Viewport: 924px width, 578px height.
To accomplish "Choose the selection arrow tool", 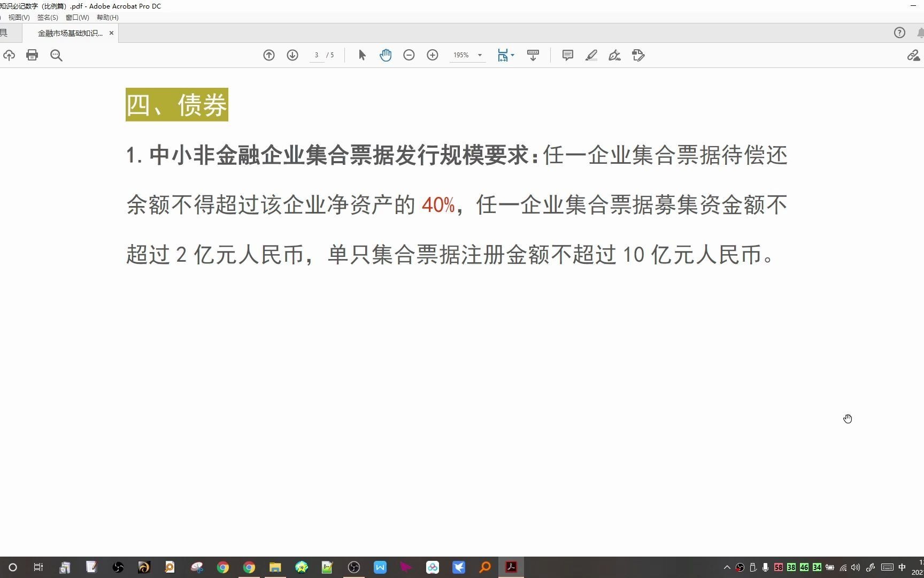I will (x=362, y=55).
